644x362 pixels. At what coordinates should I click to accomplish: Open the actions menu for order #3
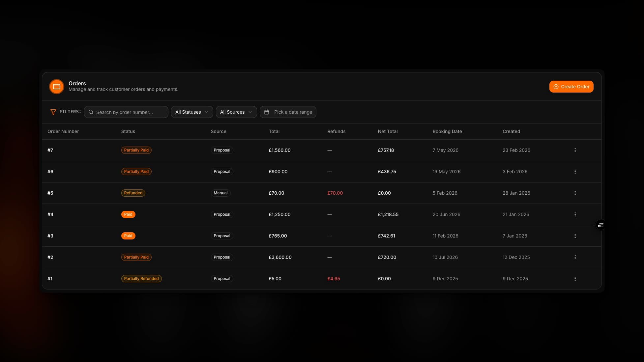tap(575, 236)
